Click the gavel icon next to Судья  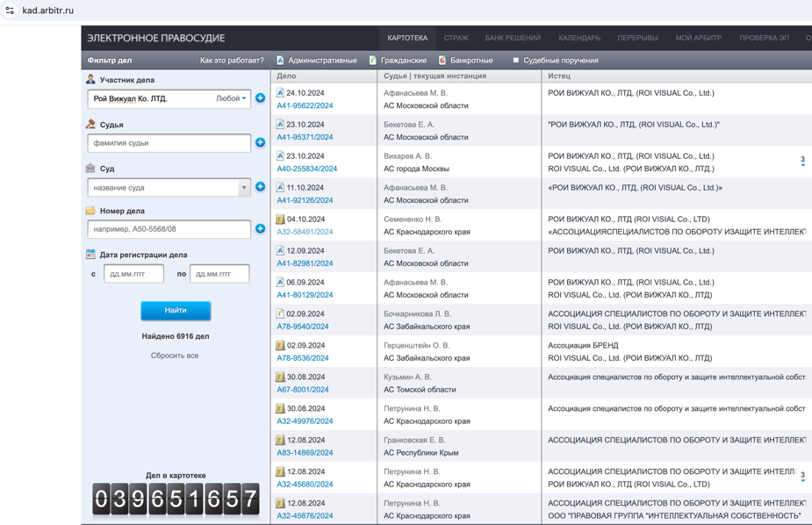pos(90,125)
